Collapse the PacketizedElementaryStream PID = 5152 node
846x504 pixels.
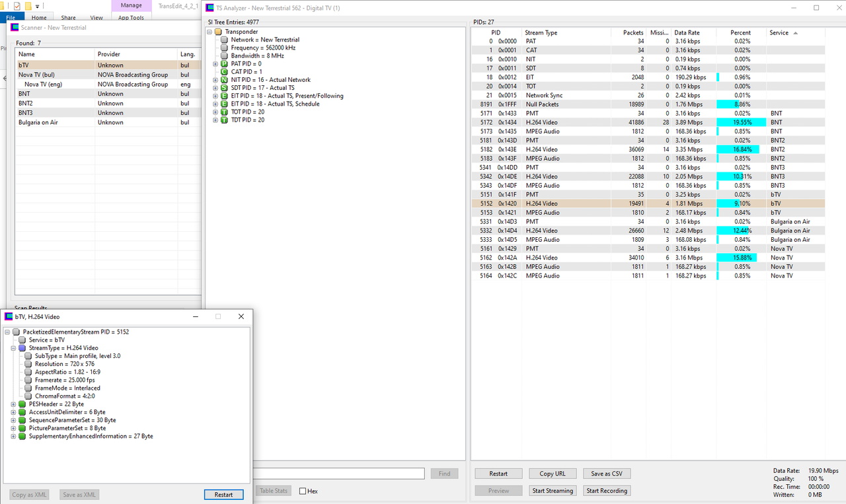(7, 332)
